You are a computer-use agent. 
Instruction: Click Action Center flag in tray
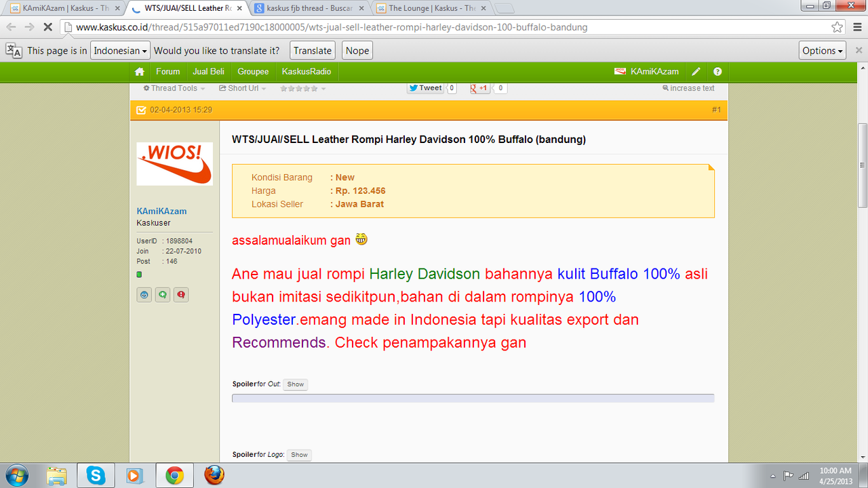pos(789,476)
